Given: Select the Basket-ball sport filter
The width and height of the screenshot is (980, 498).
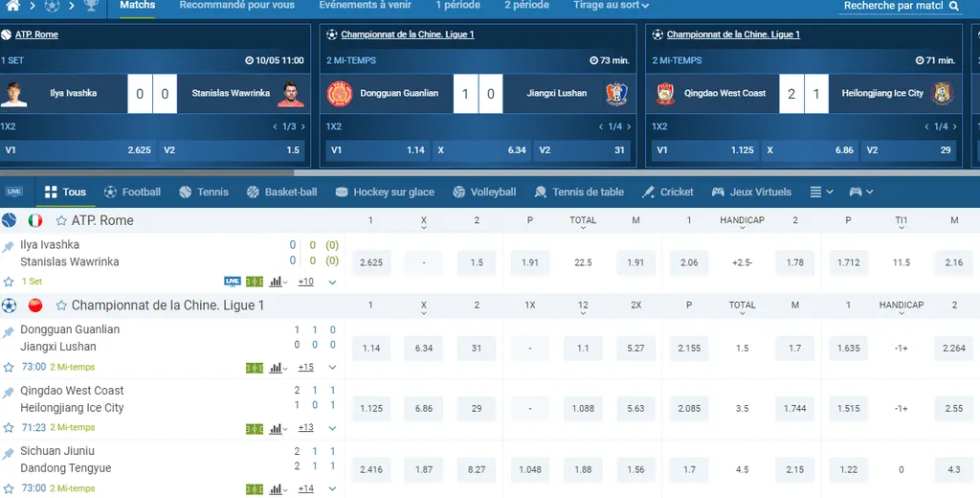Looking at the screenshot, I should pos(281,192).
